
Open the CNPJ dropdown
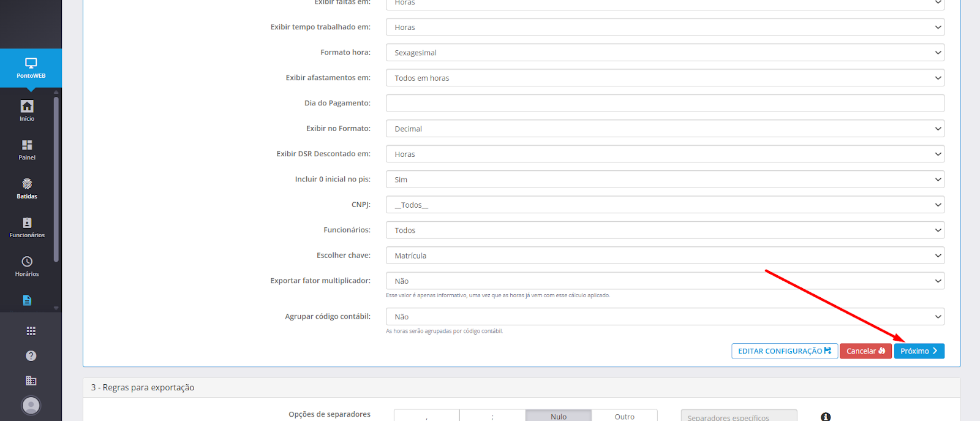(x=665, y=205)
